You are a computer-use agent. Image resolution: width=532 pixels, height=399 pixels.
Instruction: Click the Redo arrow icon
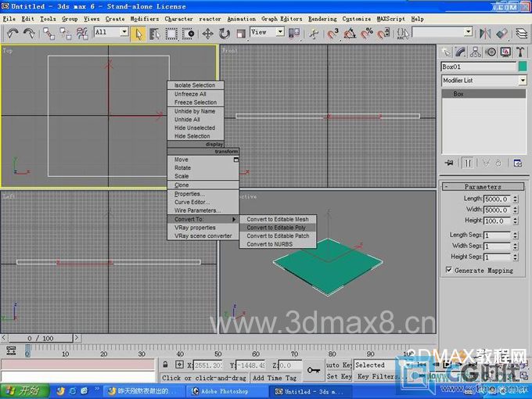point(29,33)
